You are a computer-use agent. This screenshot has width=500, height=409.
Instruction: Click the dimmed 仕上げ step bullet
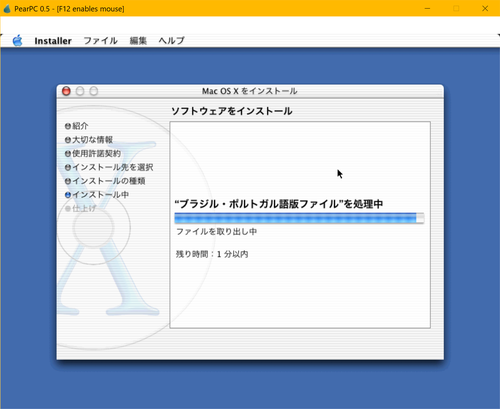(68, 209)
